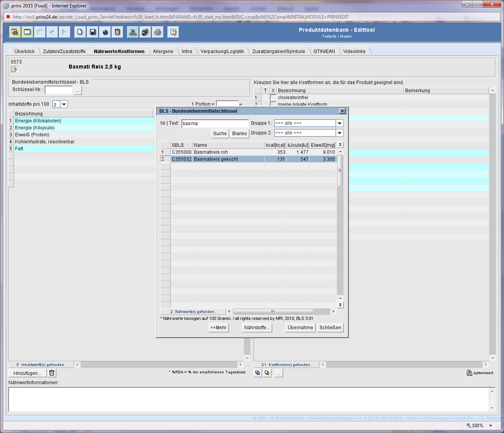
Task: Click the globe toolbar icon
Action: click(105, 32)
